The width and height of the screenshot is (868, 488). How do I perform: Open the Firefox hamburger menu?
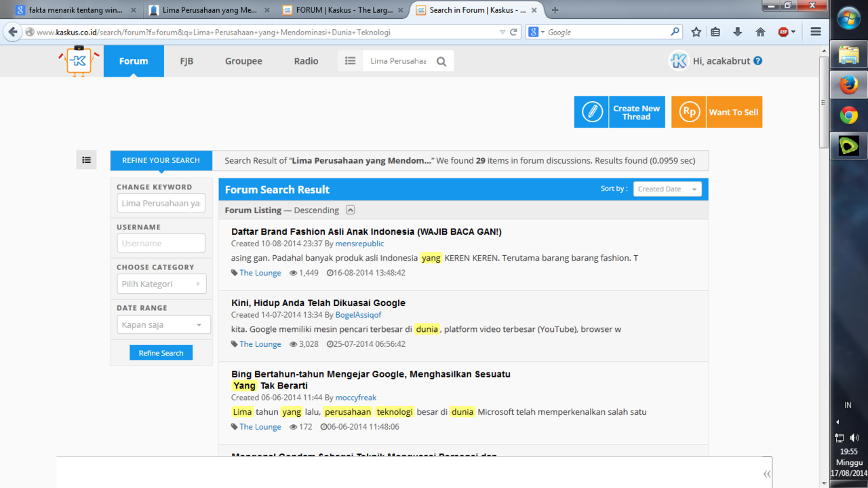point(816,32)
